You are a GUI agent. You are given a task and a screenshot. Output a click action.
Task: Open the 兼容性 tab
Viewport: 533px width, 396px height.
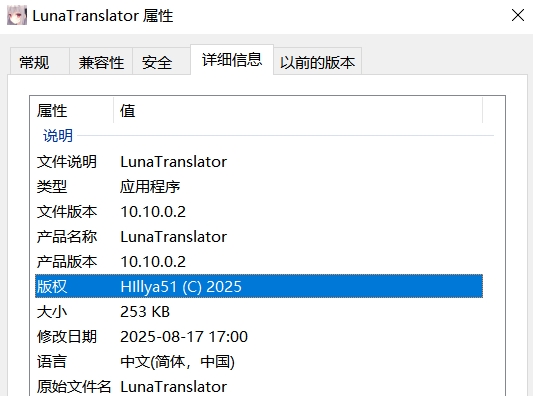pyautogui.click(x=101, y=62)
